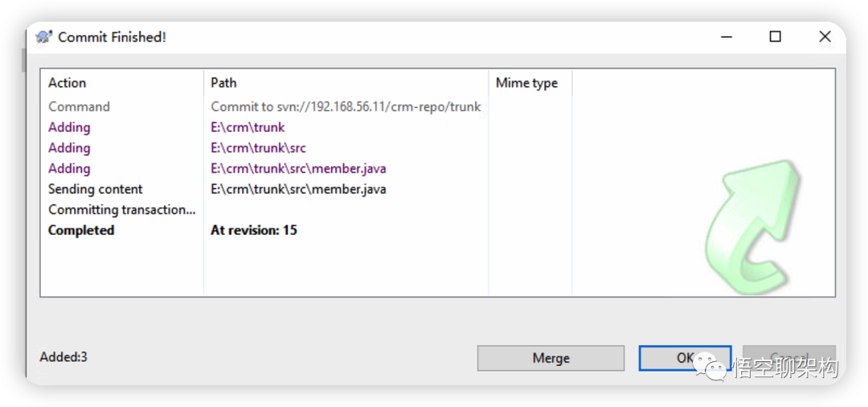Select the Sending content row
The height and width of the screenshot is (407, 868).
pyautogui.click(x=95, y=190)
